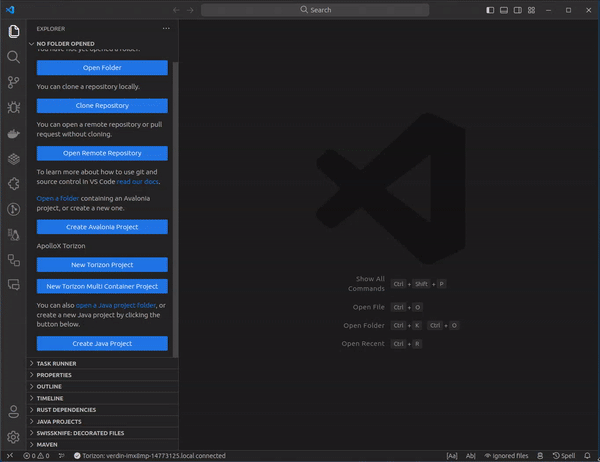Open the Accounts icon

[13, 412]
